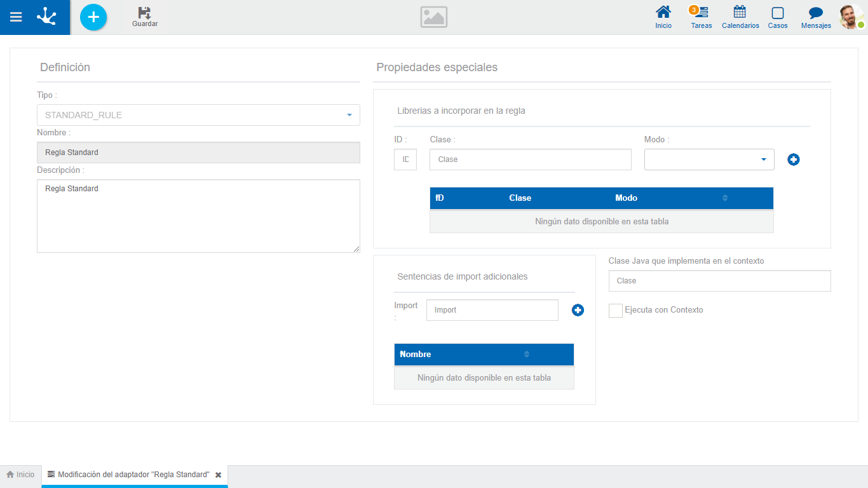Click the Propiedades especiales heading
This screenshot has height=488, width=868.
click(437, 67)
